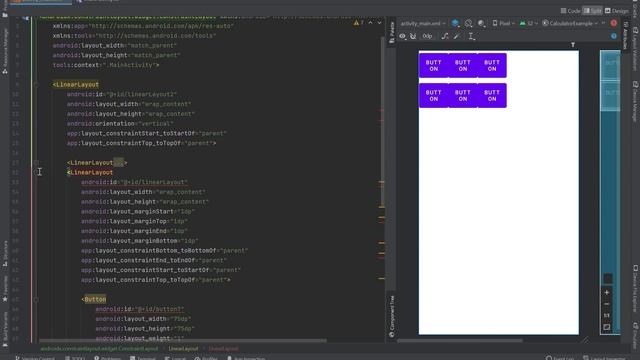Go to next highlighted error arrow
The image size is (640, 360).
[x=379, y=22]
